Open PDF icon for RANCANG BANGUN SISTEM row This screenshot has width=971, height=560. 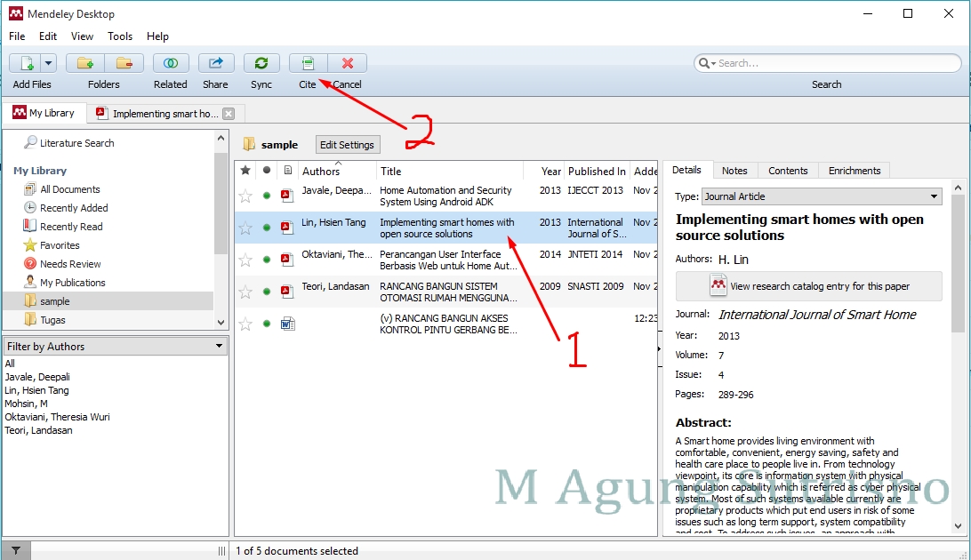click(286, 291)
